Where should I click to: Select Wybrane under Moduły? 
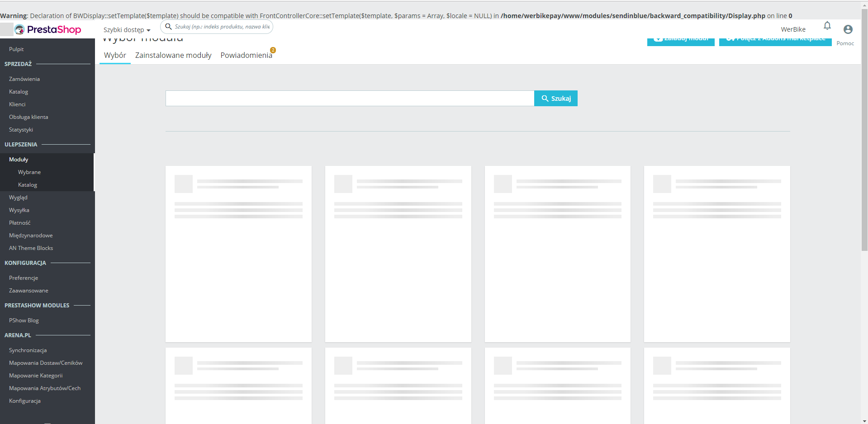tap(29, 172)
